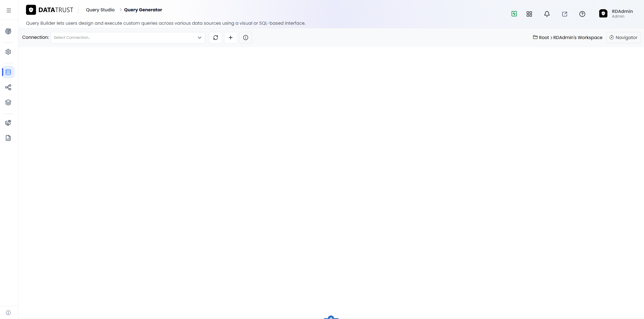Open the apps grid icon

click(x=529, y=14)
